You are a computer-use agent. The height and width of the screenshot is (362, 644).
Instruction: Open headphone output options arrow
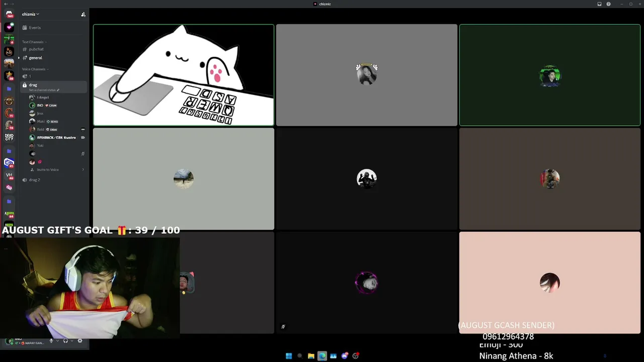tap(72, 341)
